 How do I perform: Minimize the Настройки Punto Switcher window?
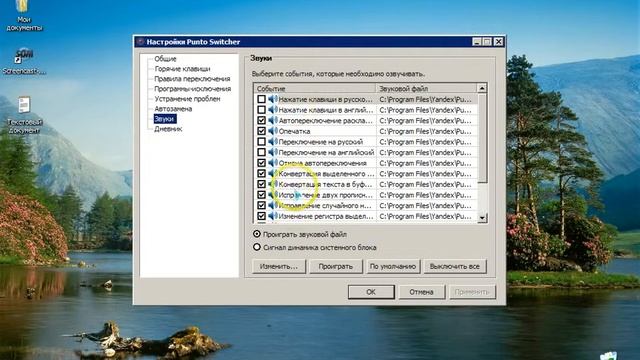coord(477,42)
